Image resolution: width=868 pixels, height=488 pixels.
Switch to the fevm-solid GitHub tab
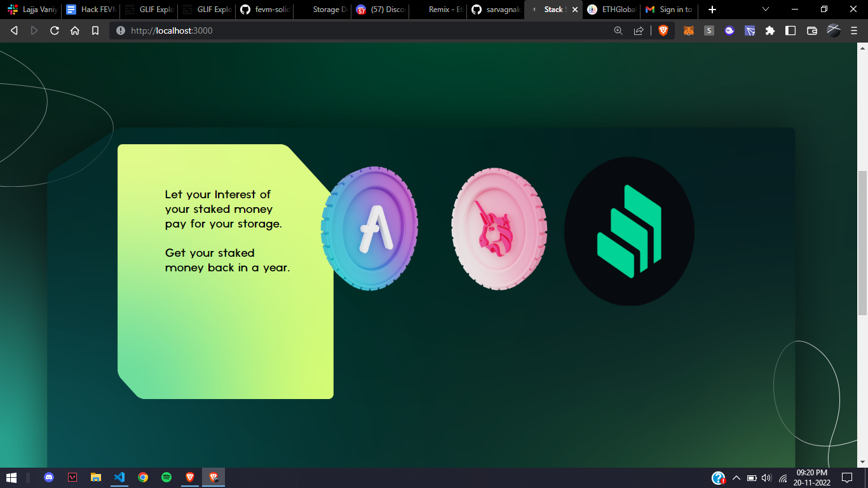(x=265, y=10)
